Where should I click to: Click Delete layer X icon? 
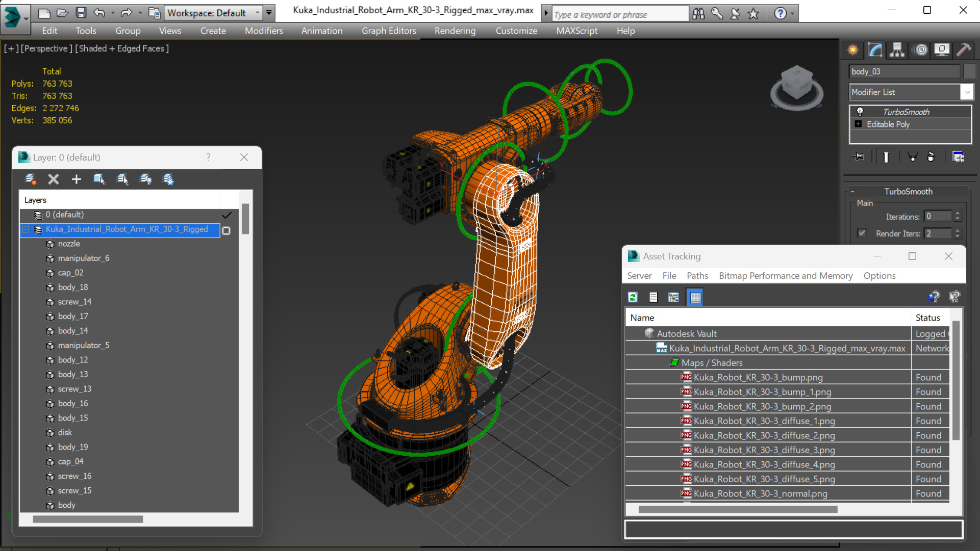pos(53,179)
